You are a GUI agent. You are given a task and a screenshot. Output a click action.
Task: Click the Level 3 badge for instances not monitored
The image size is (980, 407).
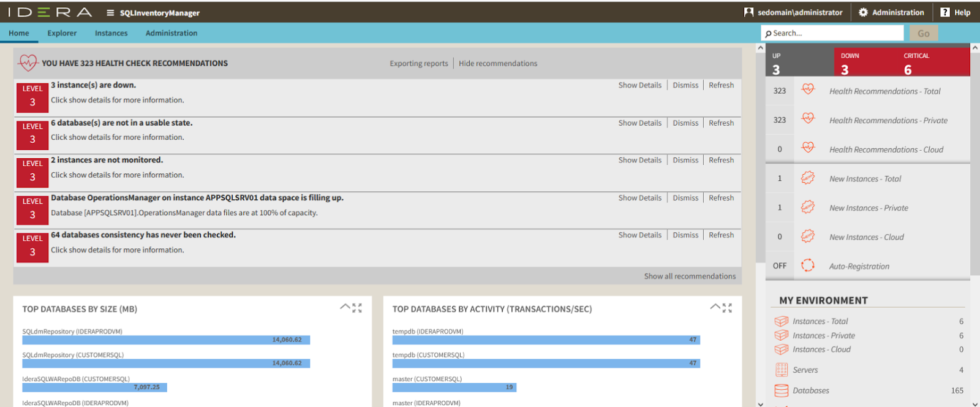(x=32, y=172)
